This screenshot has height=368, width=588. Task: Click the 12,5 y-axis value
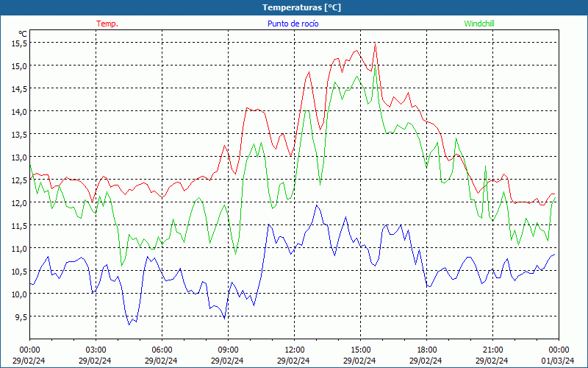[20, 180]
